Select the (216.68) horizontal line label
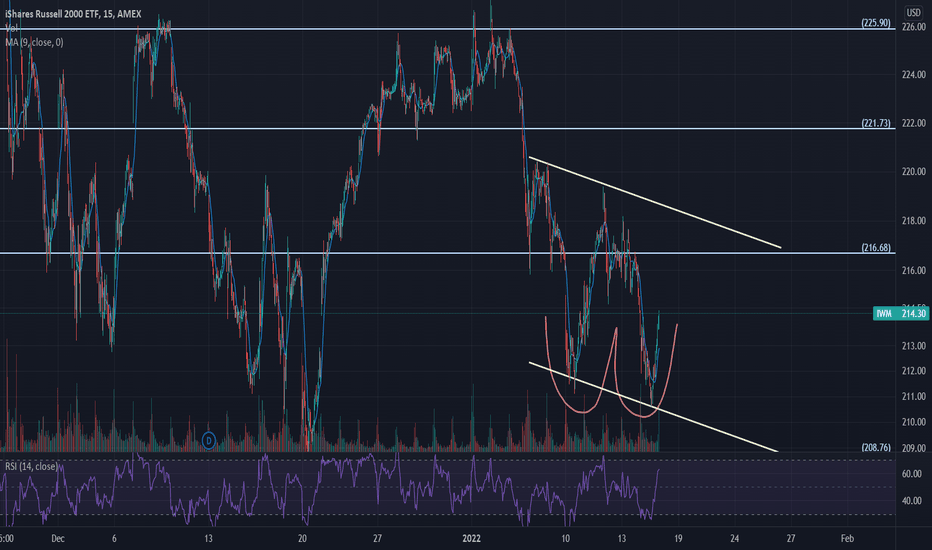Viewport: 932px width, 550px height. (876, 247)
